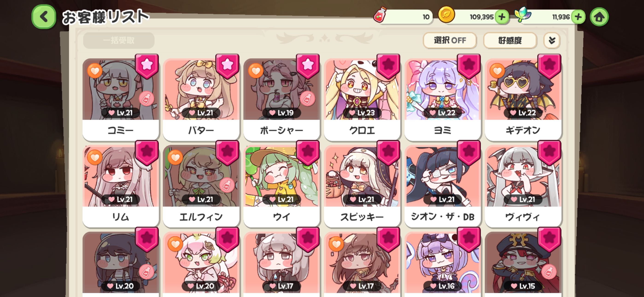Toggle favorite star on クロエ's card

pos(388,66)
